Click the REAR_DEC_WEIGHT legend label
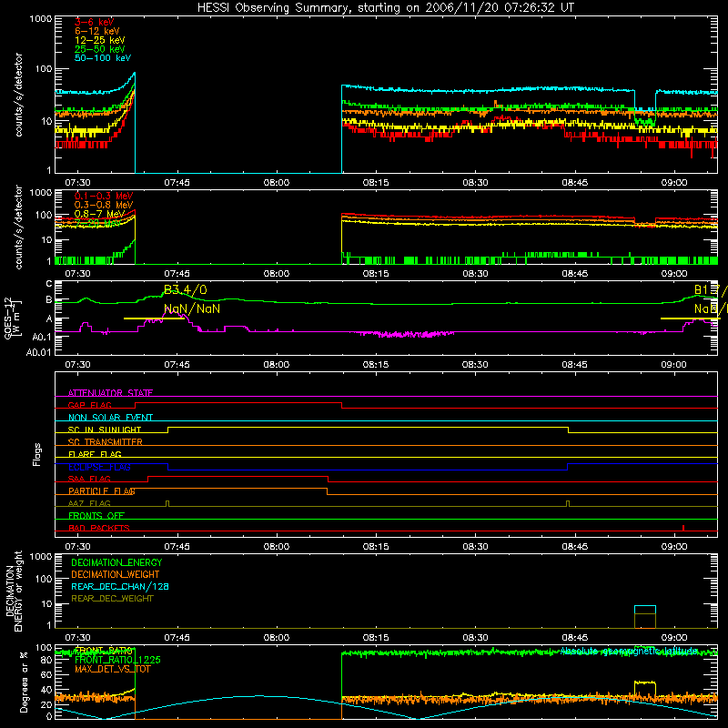728x728 pixels. click(x=112, y=599)
